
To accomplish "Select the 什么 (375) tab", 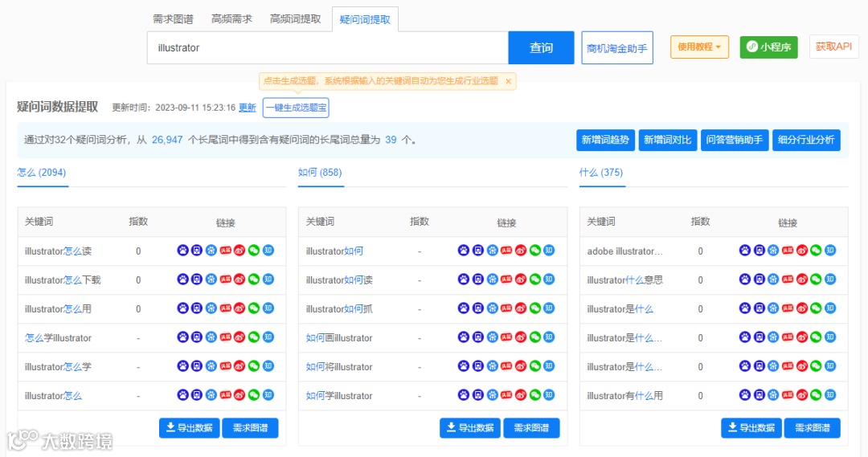I will point(601,173).
